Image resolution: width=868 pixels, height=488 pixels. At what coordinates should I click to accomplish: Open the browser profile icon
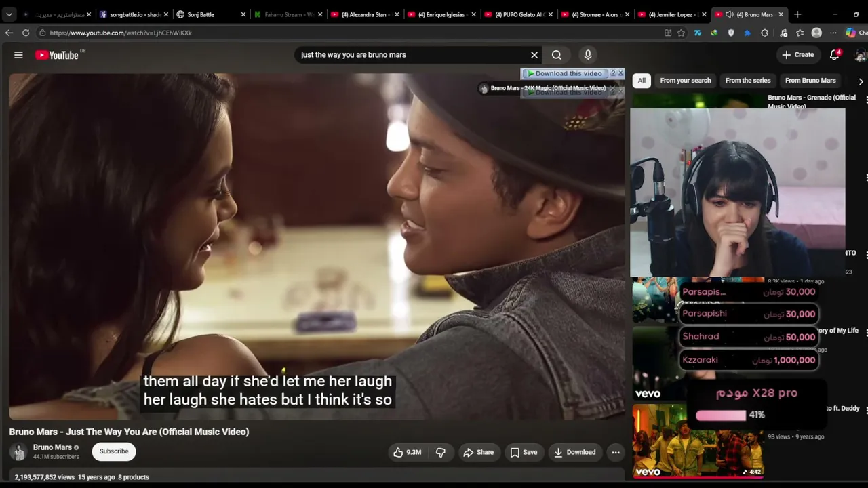[x=816, y=33]
